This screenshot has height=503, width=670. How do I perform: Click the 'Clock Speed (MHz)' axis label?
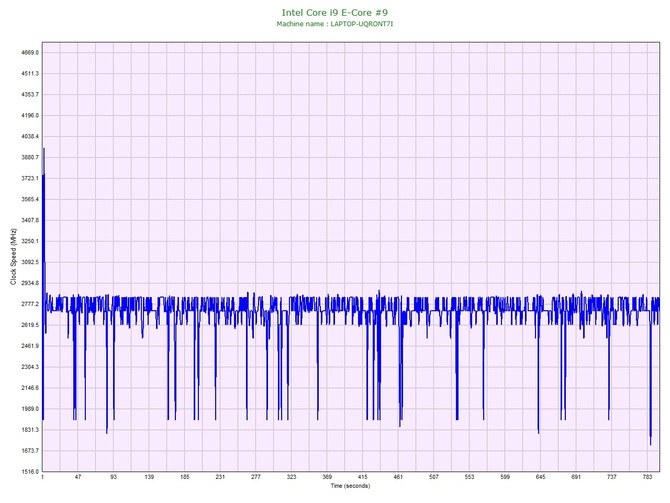(13, 257)
